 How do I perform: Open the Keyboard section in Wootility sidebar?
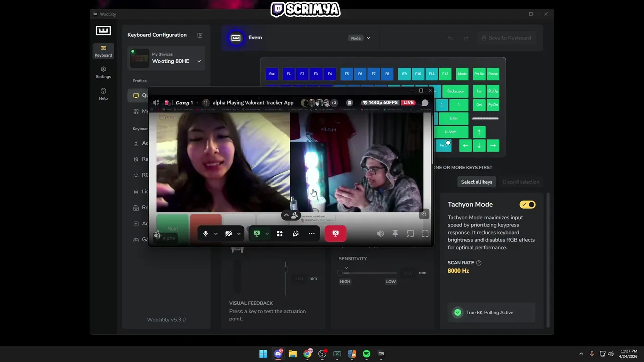pos(103,51)
